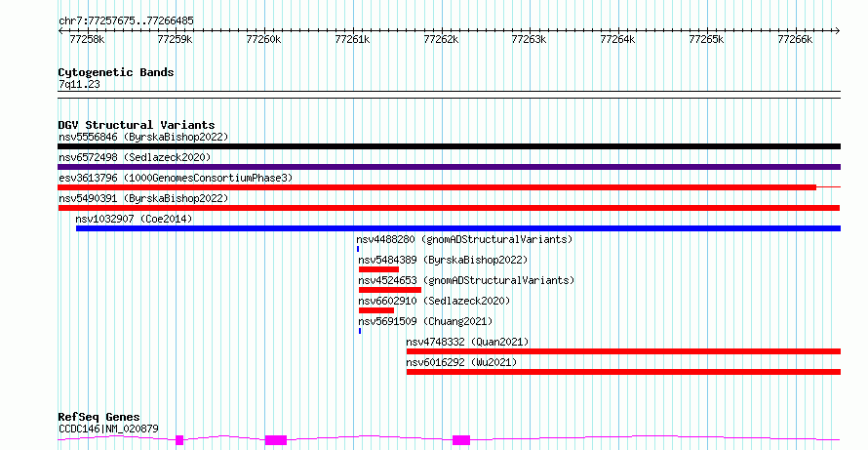Image resolution: width=868 pixels, height=450 pixels.
Task: Click the 77262k ruler label
Action: 441,39
